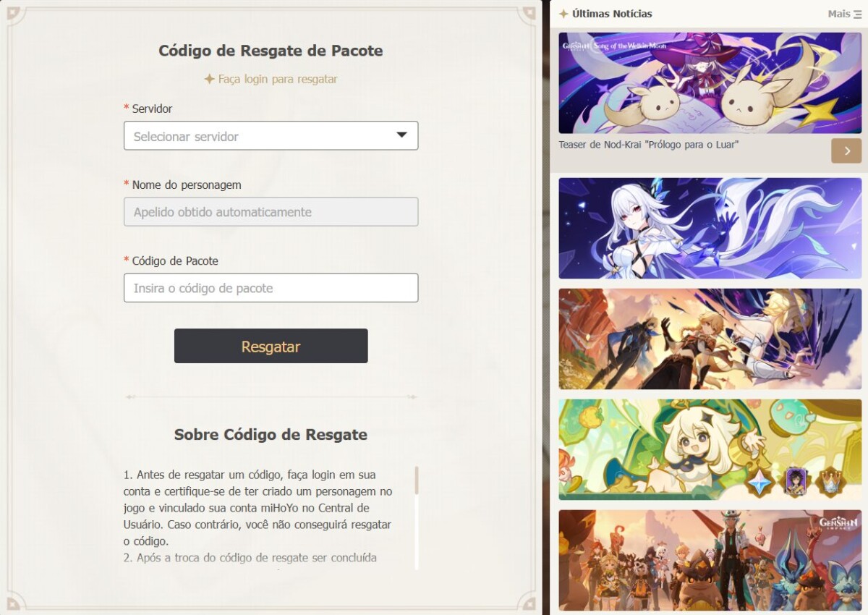Click into the Código de Pacote input field
This screenshot has height=615, width=868.
271,287
